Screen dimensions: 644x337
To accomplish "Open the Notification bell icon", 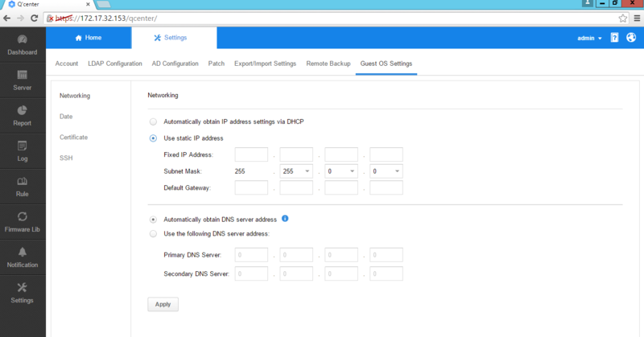I will 22,253.
